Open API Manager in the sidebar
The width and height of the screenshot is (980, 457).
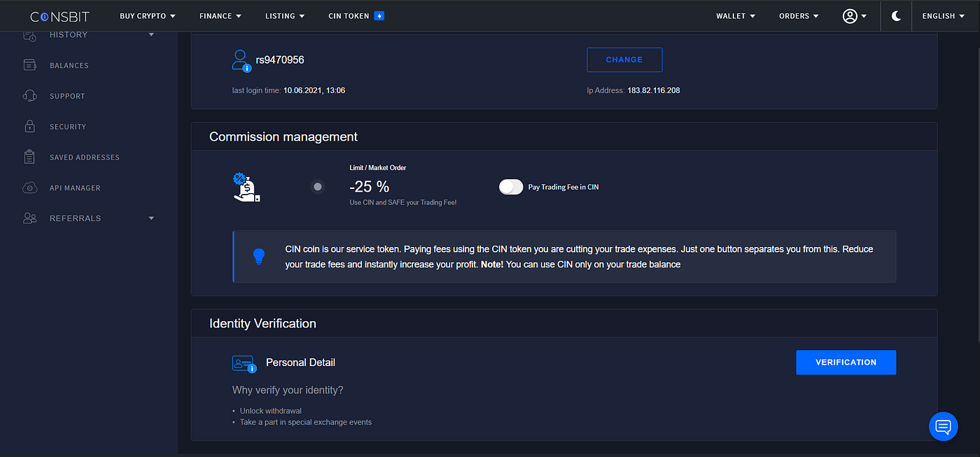[75, 188]
